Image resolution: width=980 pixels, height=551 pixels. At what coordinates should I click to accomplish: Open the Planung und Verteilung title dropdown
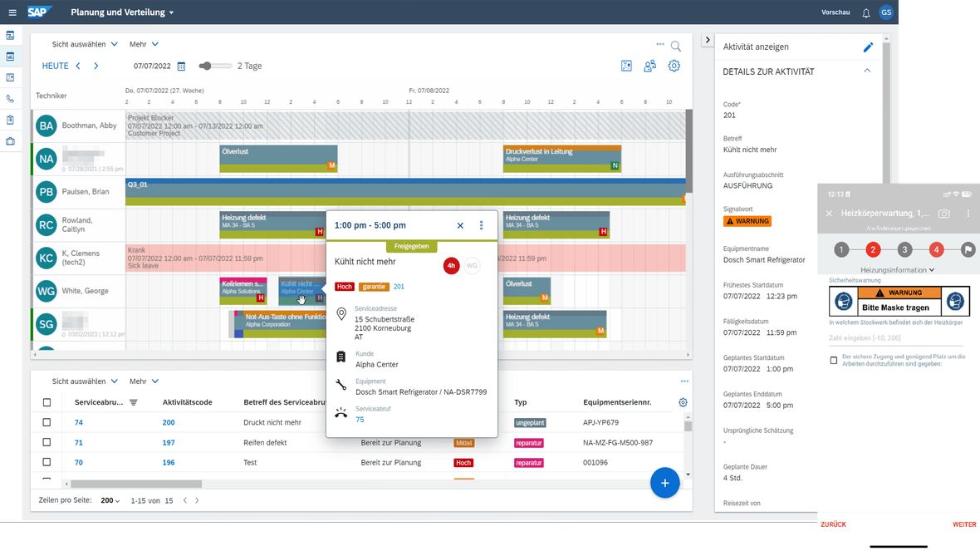coord(123,12)
